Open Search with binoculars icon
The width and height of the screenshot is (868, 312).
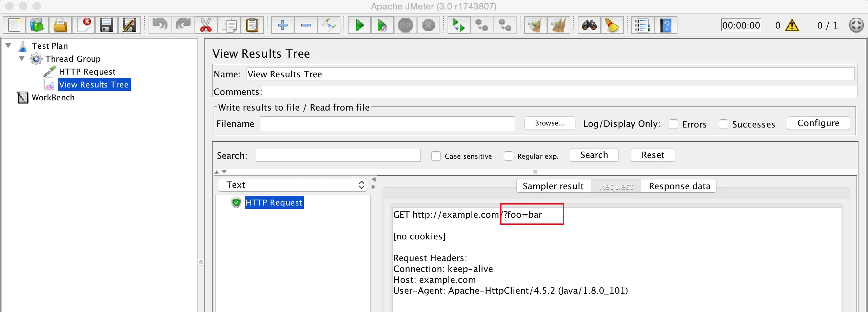[589, 25]
